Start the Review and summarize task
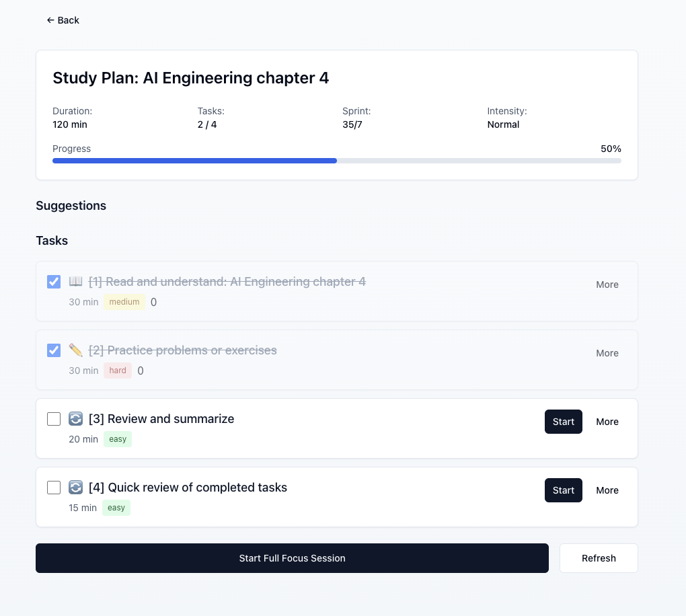The image size is (686, 616). 563,422
